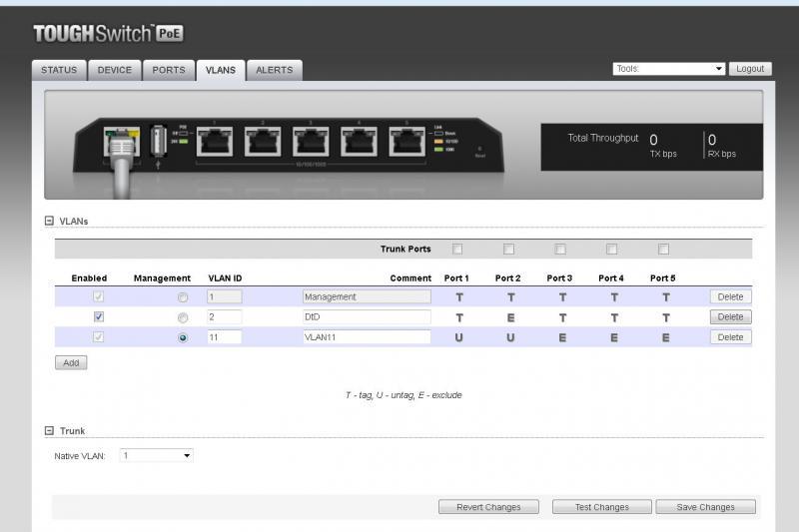Delete the VLAN11 row
Image resolution: width=799 pixels, height=532 pixels.
point(730,337)
